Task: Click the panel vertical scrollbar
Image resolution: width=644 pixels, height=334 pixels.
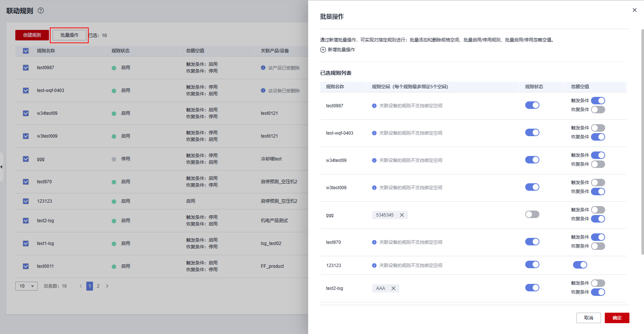Action: click(642, 142)
